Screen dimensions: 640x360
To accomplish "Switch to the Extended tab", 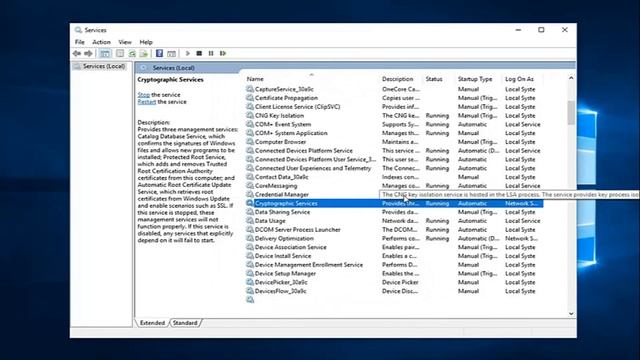I will pos(152,323).
